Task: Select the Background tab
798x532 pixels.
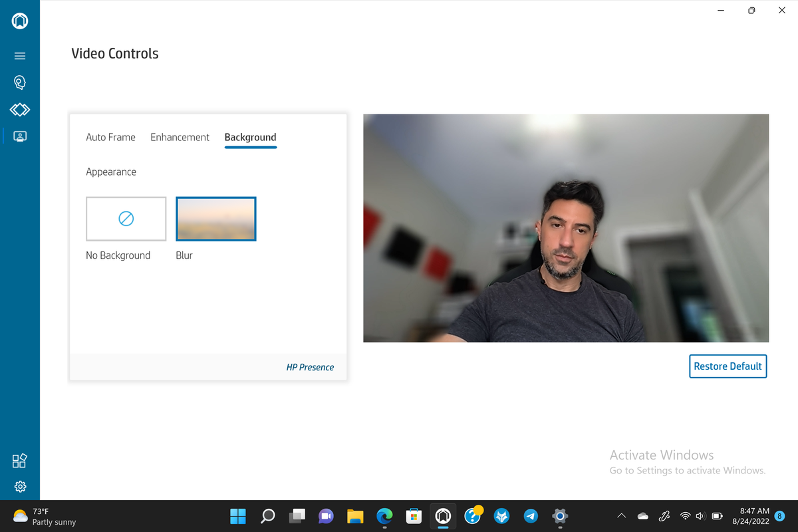Action: [x=250, y=137]
